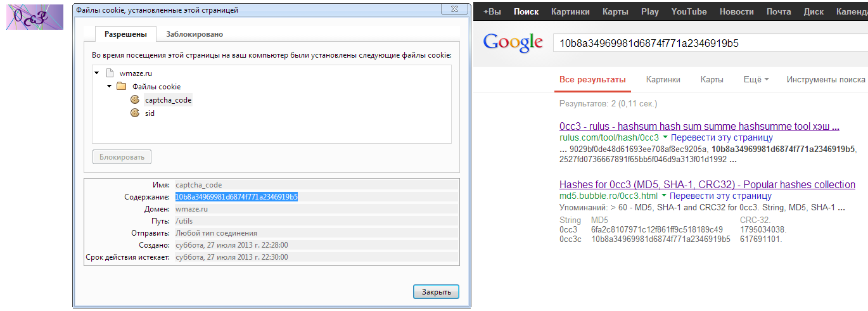Click the cookie content value field
The width and height of the screenshot is (868, 311).
(316, 197)
